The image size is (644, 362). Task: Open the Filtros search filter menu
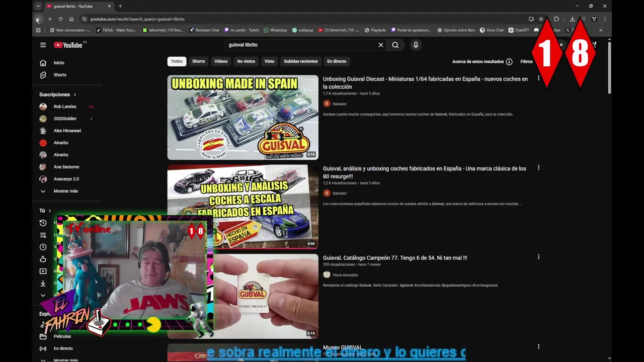point(526,61)
